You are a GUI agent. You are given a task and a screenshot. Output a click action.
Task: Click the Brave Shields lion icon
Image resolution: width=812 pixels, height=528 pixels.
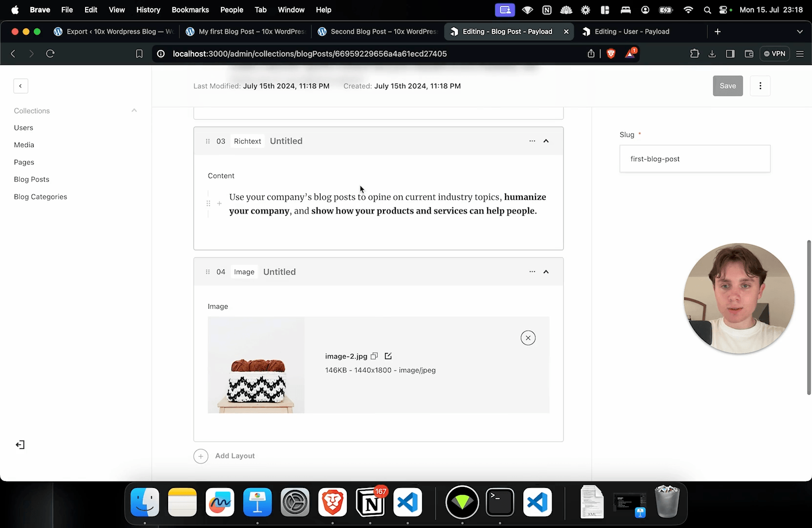point(611,54)
